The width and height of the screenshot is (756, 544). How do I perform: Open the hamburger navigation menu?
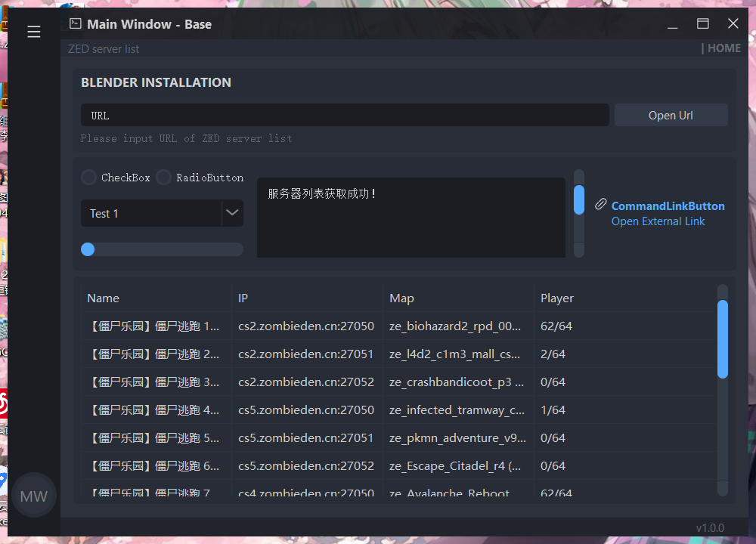coord(33,32)
